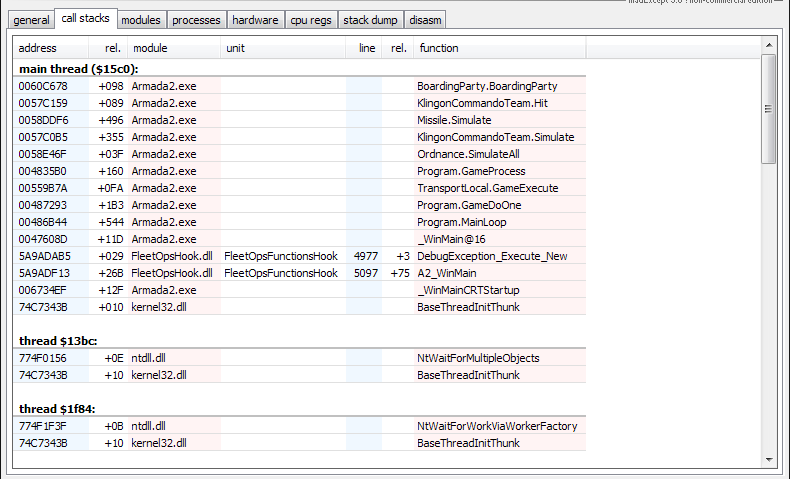Select the main thread ($15c0) heading
Image resolution: width=790 pixels, height=479 pixels.
(79, 69)
